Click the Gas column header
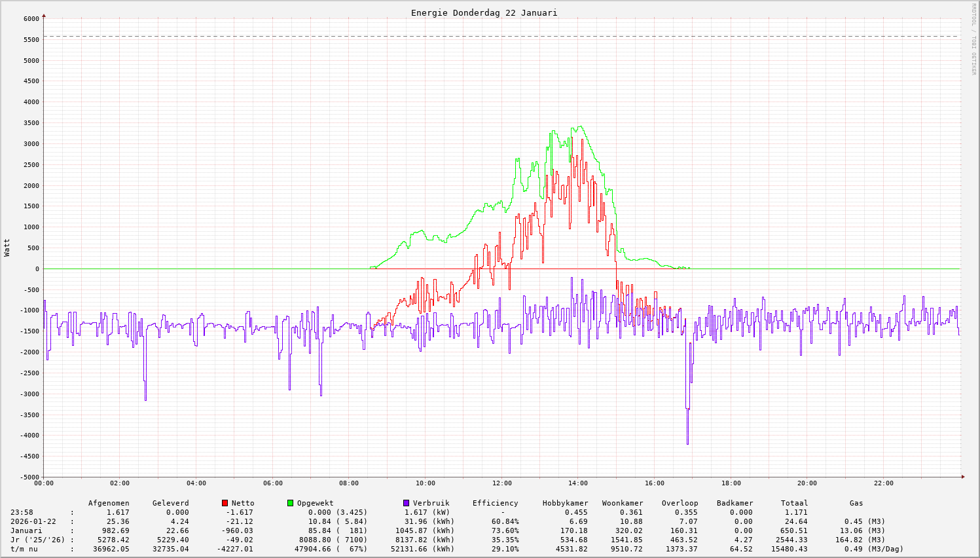The width and height of the screenshot is (980, 558). click(856, 503)
